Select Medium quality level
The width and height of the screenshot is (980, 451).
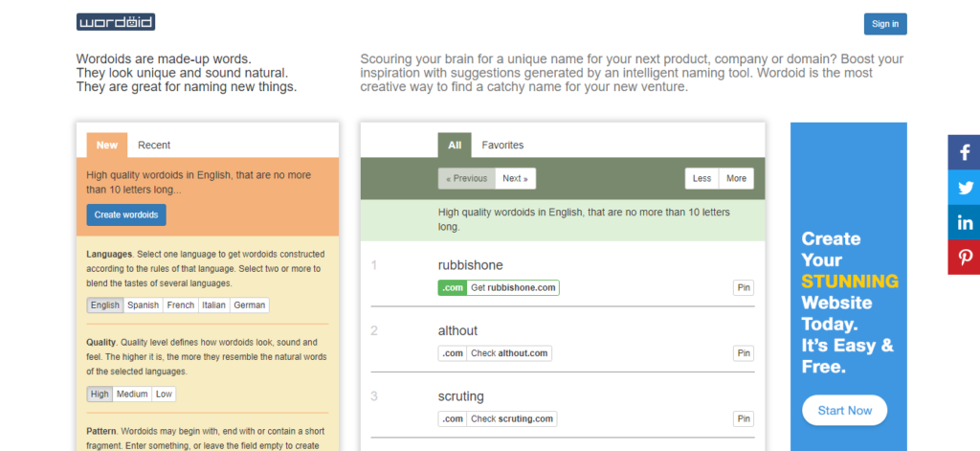(132, 395)
